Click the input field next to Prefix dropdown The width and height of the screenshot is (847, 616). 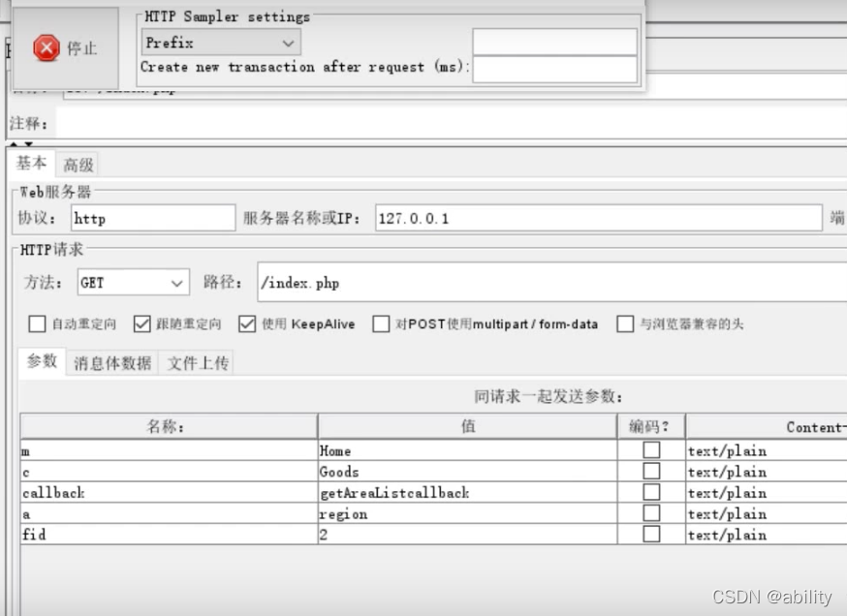tap(554, 42)
